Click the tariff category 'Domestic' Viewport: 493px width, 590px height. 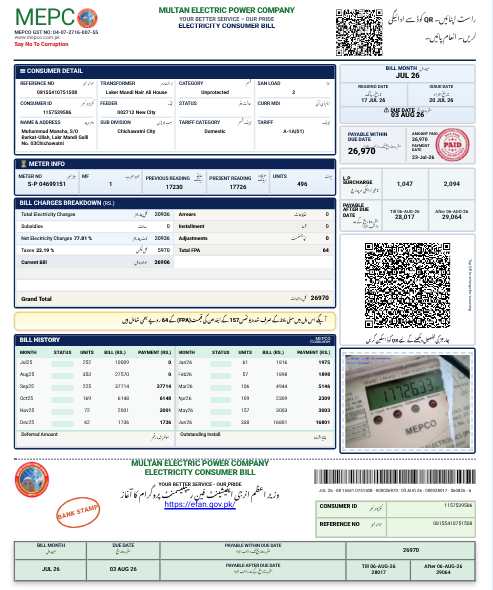pos(215,131)
